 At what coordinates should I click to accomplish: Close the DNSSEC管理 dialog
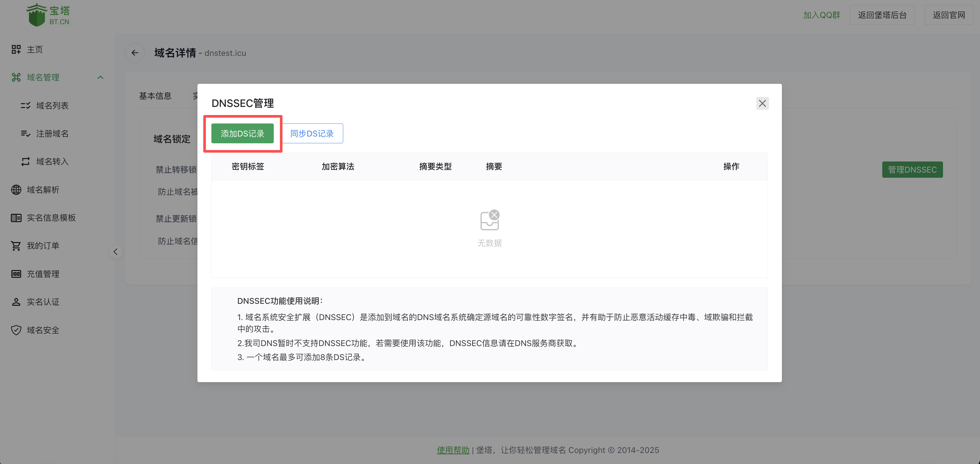tap(762, 103)
